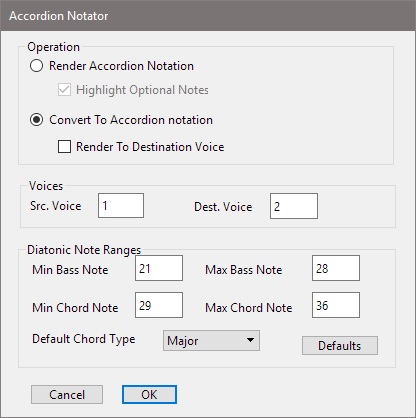Click the Defaults button
416x418 pixels.
pyautogui.click(x=340, y=346)
